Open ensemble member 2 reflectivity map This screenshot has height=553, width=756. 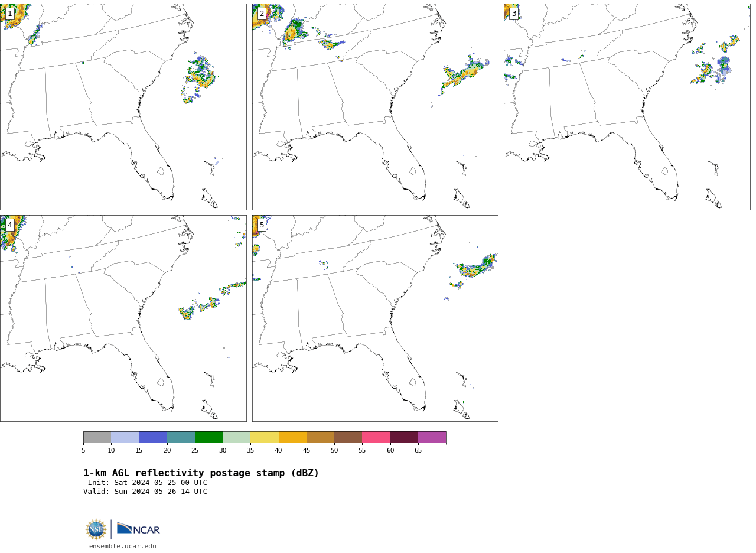tap(375, 107)
